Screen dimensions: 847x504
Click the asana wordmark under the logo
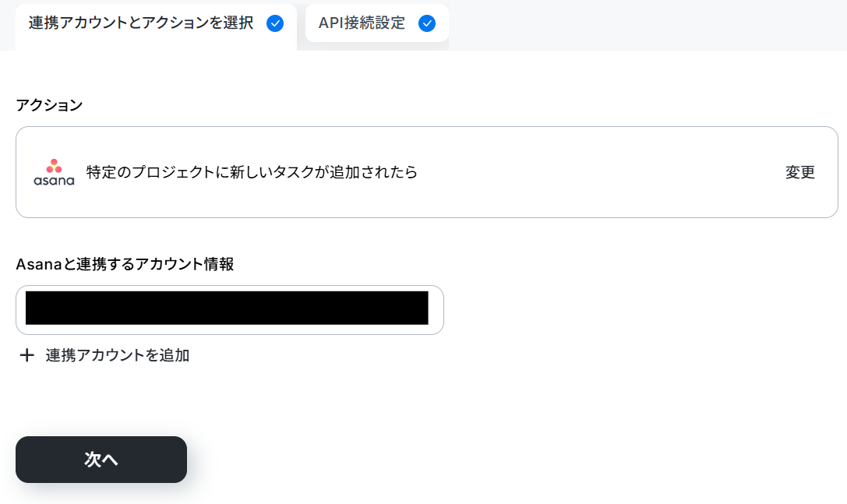click(x=54, y=181)
